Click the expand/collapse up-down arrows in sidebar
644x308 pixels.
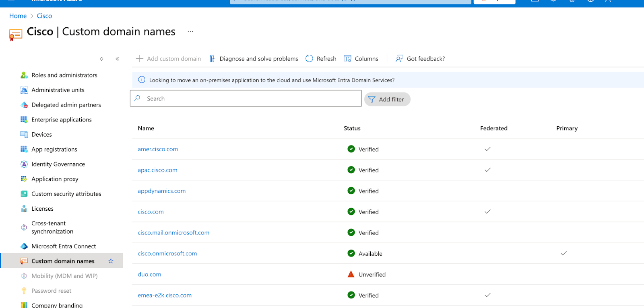pos(101,59)
